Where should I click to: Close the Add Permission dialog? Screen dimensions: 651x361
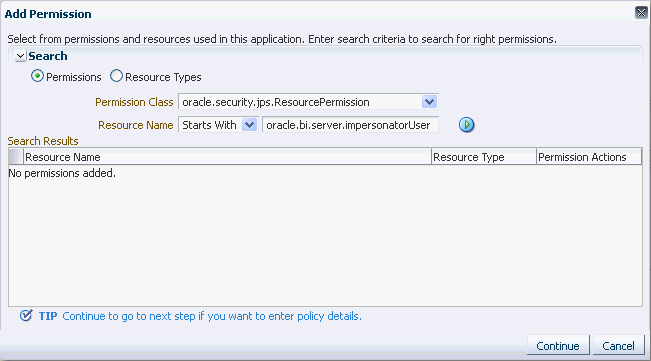pyautogui.click(x=641, y=12)
